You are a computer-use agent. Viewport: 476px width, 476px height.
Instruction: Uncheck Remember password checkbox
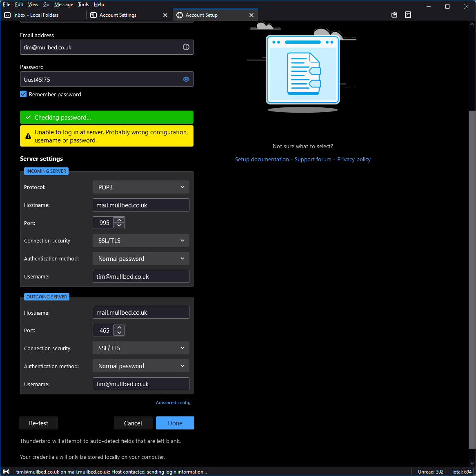coord(23,94)
